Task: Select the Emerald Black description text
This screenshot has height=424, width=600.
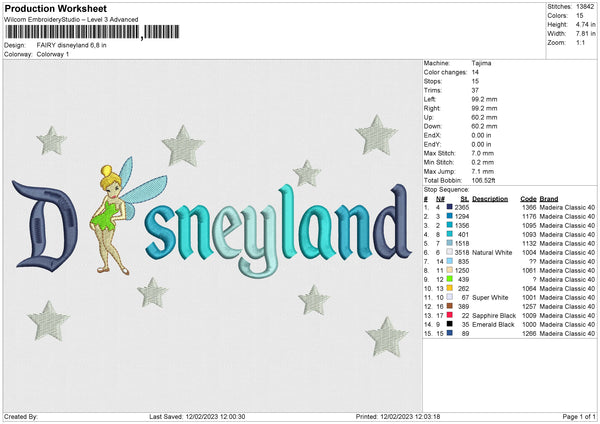Action: [x=493, y=325]
